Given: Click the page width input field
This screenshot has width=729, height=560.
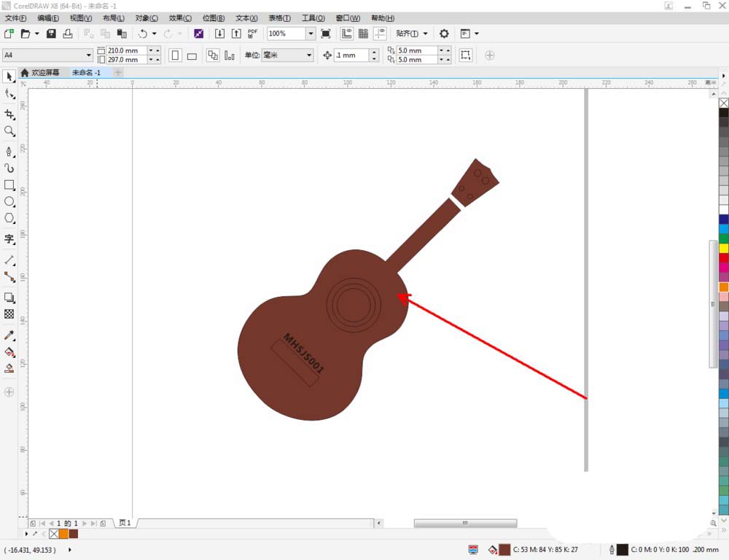Looking at the screenshot, I should [126, 50].
